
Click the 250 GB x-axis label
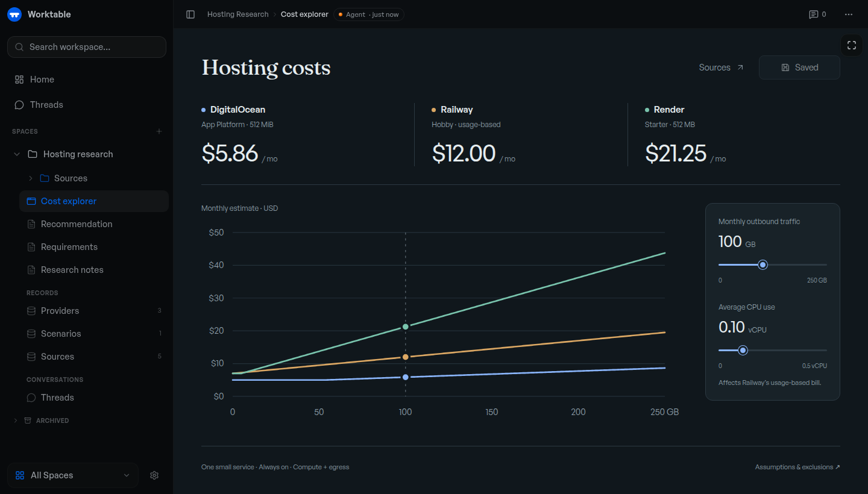[664, 412]
